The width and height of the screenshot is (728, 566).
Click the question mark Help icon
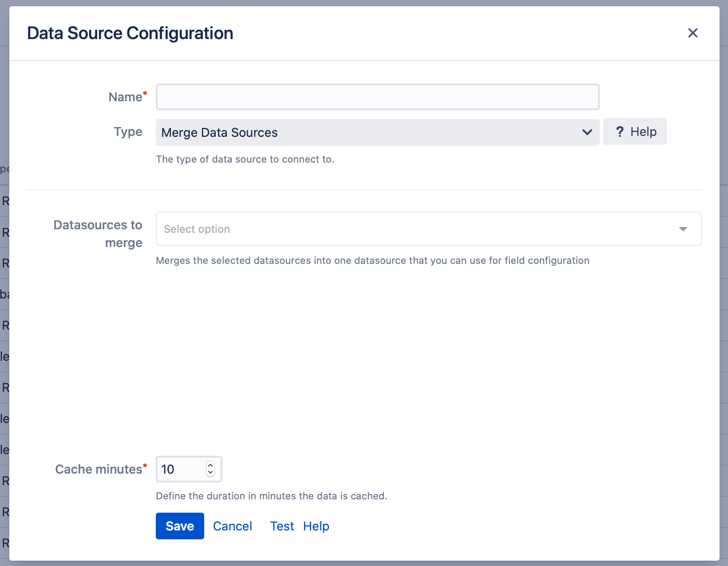620,132
